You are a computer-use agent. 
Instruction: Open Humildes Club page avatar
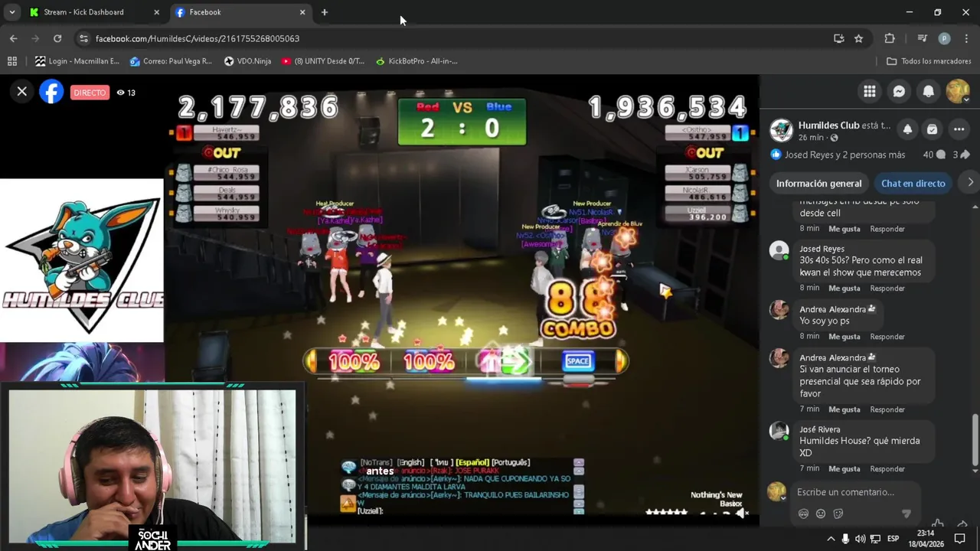coord(781,130)
